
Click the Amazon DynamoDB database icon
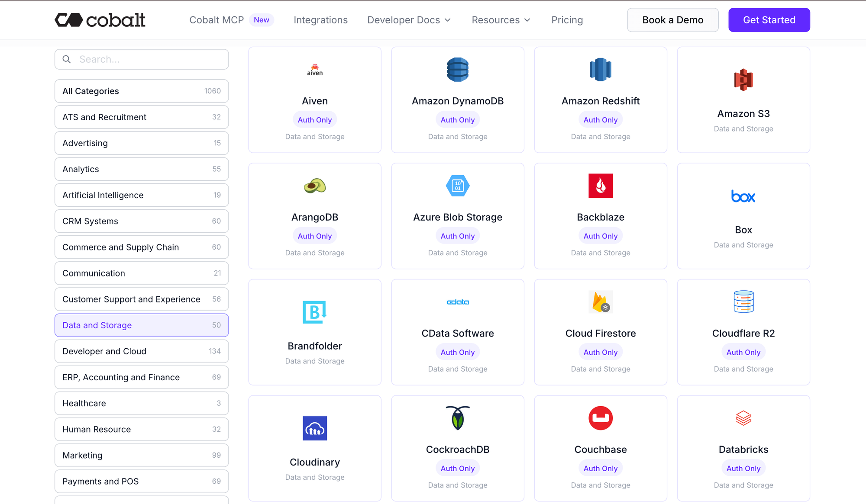point(458,70)
